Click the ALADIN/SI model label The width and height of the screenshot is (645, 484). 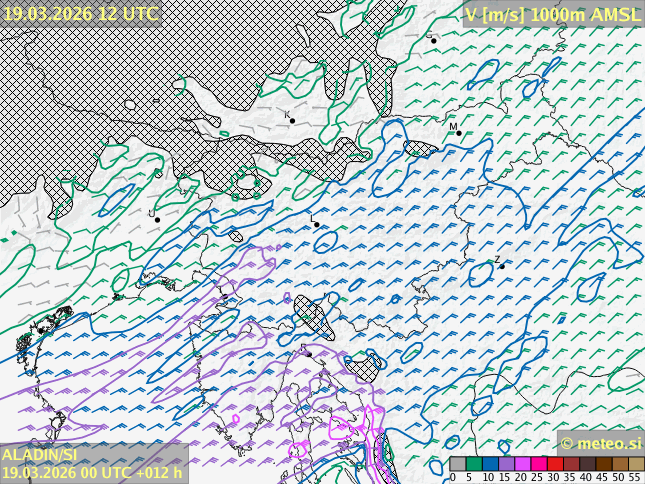point(40,455)
